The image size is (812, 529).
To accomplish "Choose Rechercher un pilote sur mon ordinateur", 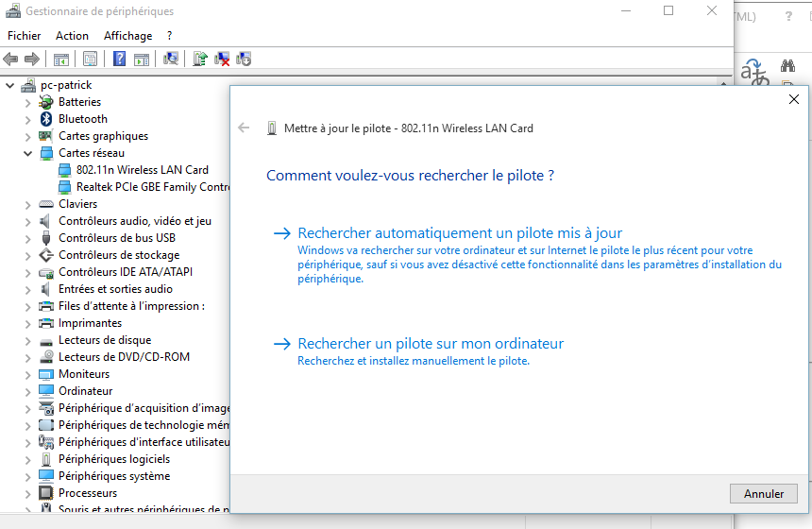I will coord(430,344).
